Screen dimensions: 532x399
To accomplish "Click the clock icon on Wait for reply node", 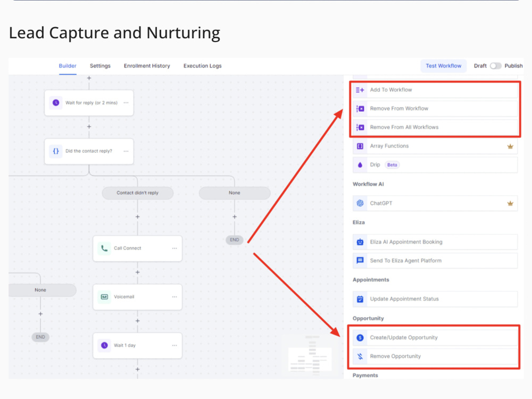I will point(56,103).
